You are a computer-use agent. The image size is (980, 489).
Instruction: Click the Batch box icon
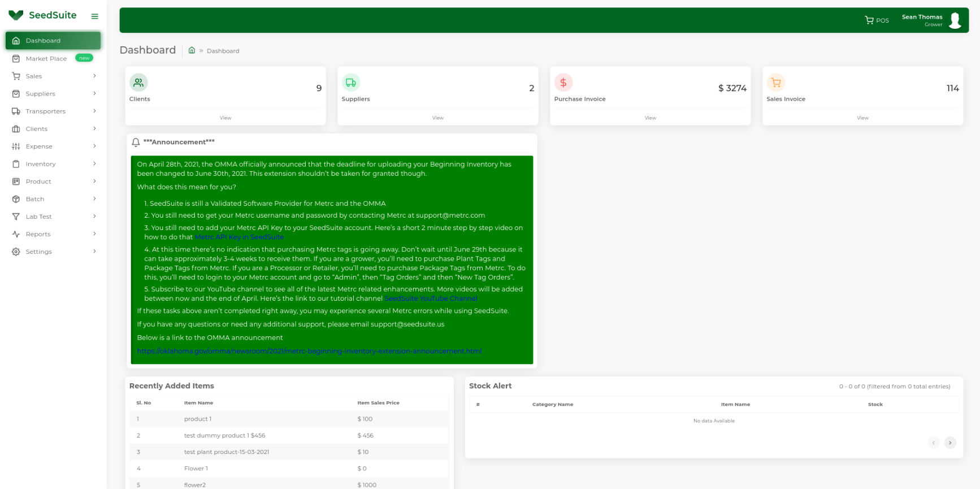pyautogui.click(x=16, y=199)
